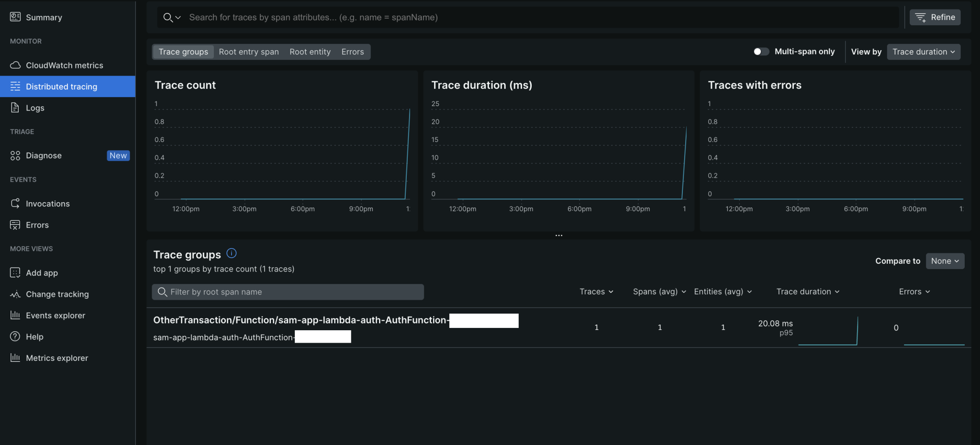Click the Invocations events icon
The image size is (980, 445).
coord(15,203)
